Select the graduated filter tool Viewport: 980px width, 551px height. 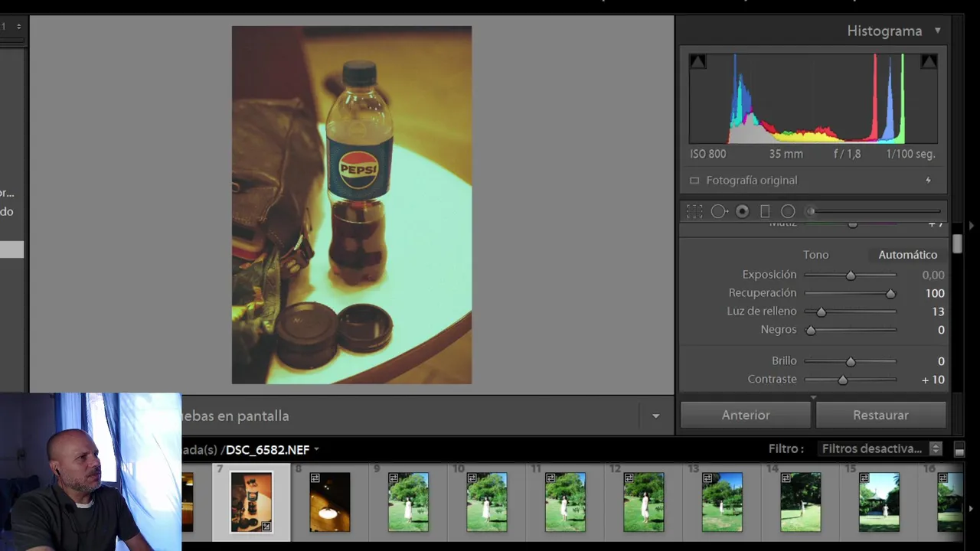tap(765, 211)
